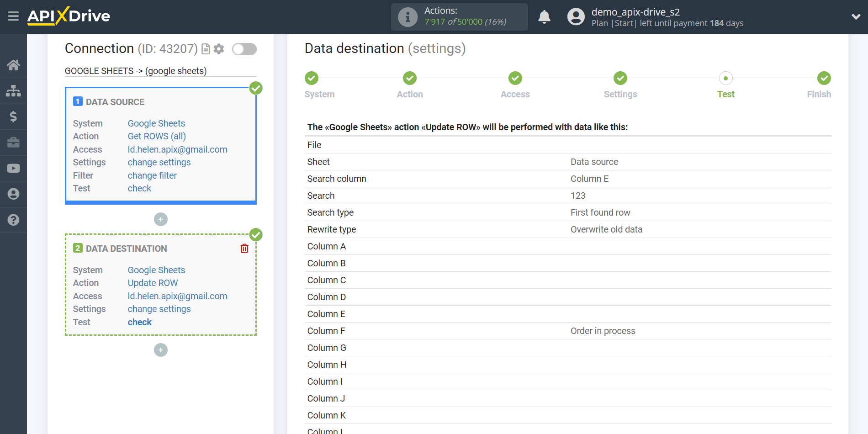Expand the account dropdown chevron
The image size is (868, 434).
pos(856,17)
